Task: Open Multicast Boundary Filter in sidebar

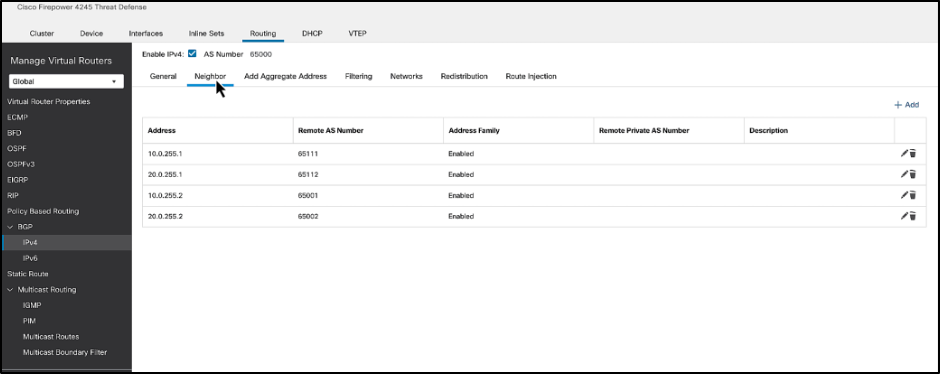Action: 65,352
